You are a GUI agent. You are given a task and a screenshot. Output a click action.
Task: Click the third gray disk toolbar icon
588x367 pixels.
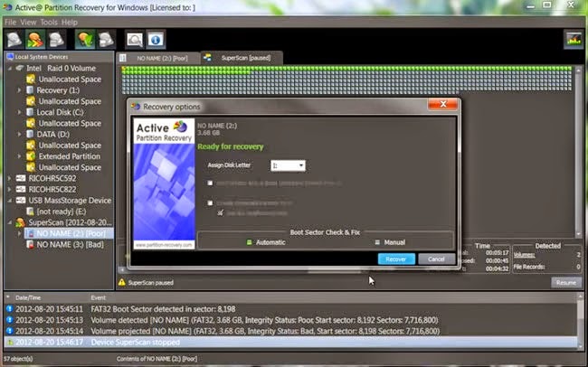click(x=57, y=40)
